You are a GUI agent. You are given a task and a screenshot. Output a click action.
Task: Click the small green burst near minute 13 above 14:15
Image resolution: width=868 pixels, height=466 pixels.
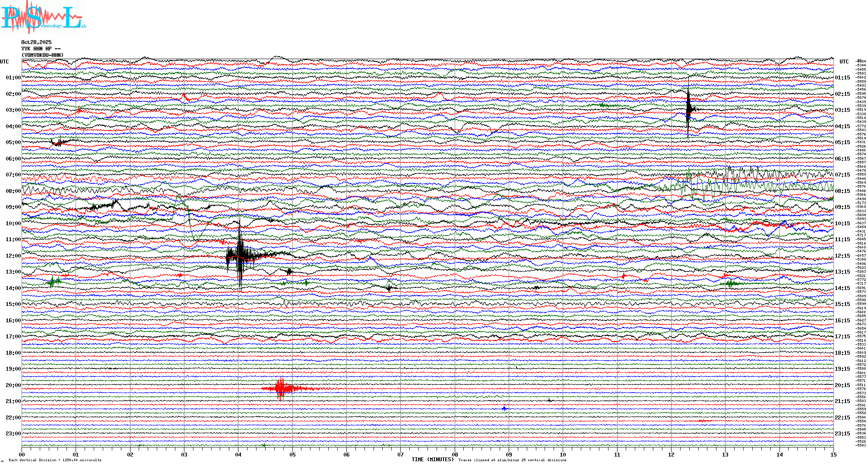coord(731,283)
